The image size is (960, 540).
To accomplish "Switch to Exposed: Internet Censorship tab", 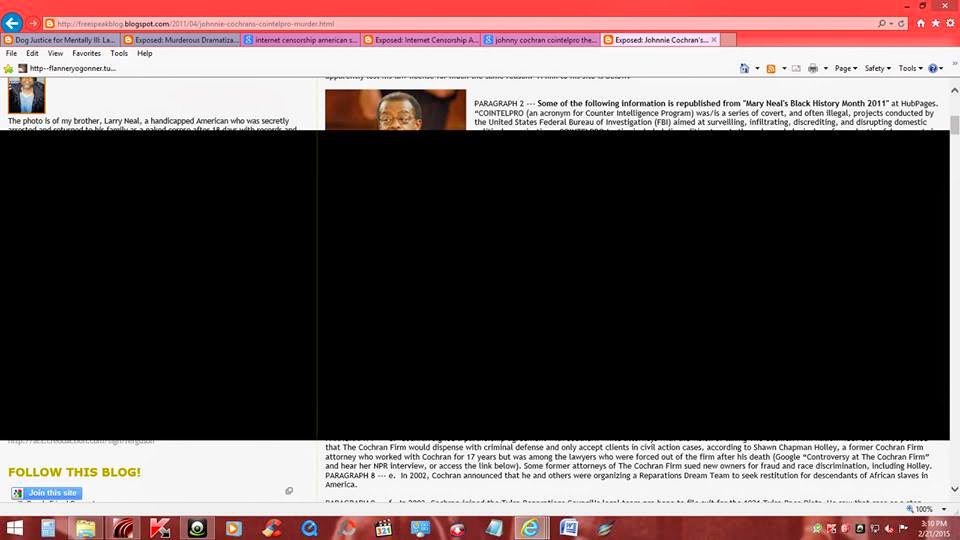I will [x=420, y=40].
